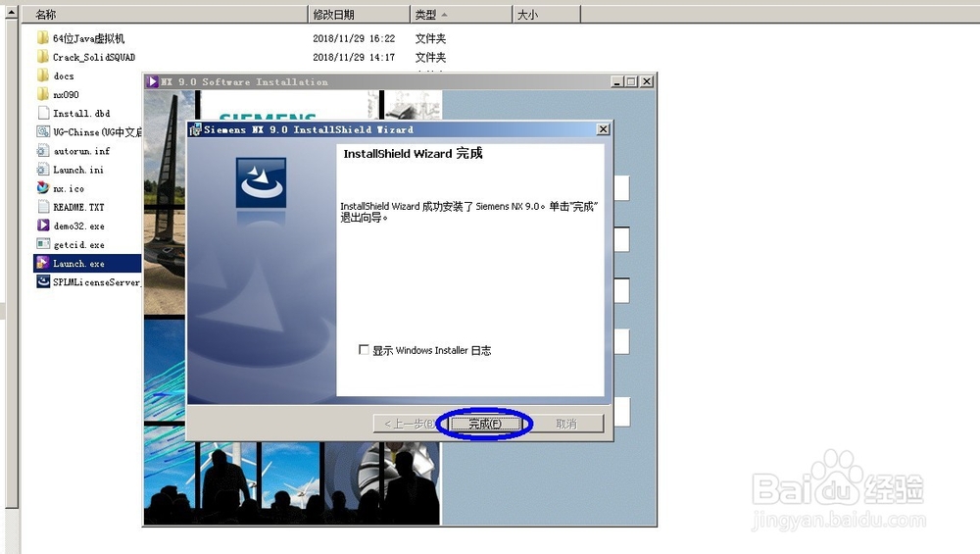Screen dimensions: 980x554
Task: Click the 取消 cancel button
Action: click(566, 424)
